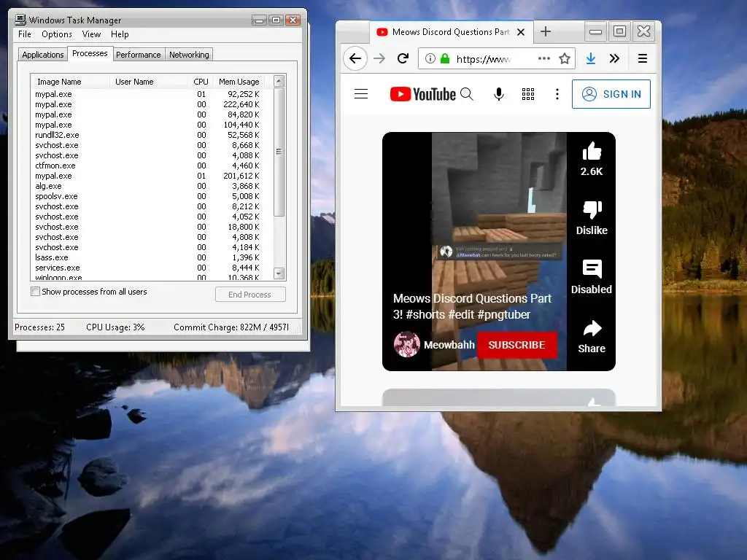The width and height of the screenshot is (747, 560).
Task: Sort processes by Mem Usage column
Action: tap(239, 82)
